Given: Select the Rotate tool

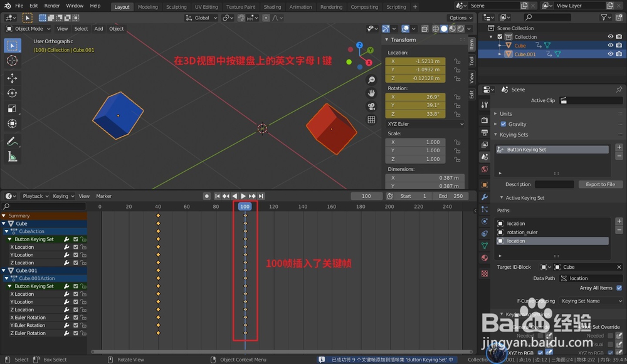Looking at the screenshot, I should coord(12,93).
